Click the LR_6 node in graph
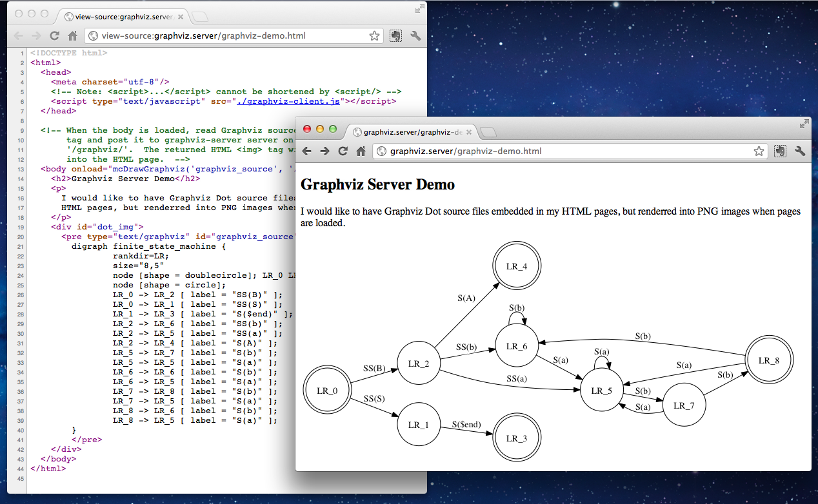818x504 pixels. click(516, 346)
